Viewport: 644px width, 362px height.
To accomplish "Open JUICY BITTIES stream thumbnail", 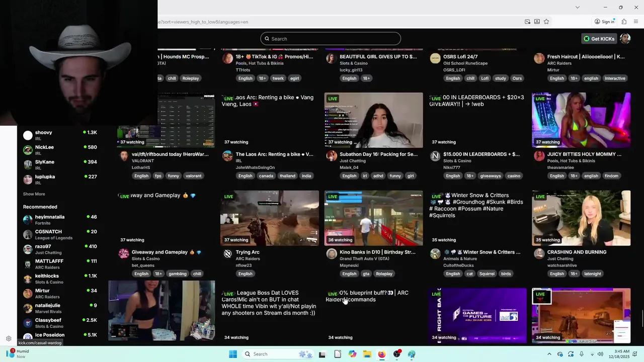I will point(581,120).
